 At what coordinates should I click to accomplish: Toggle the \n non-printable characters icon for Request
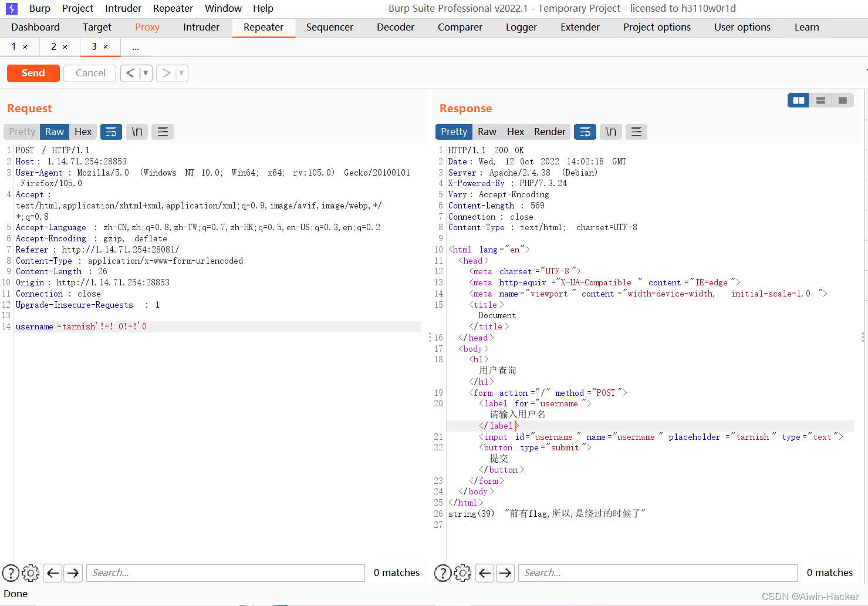point(137,132)
